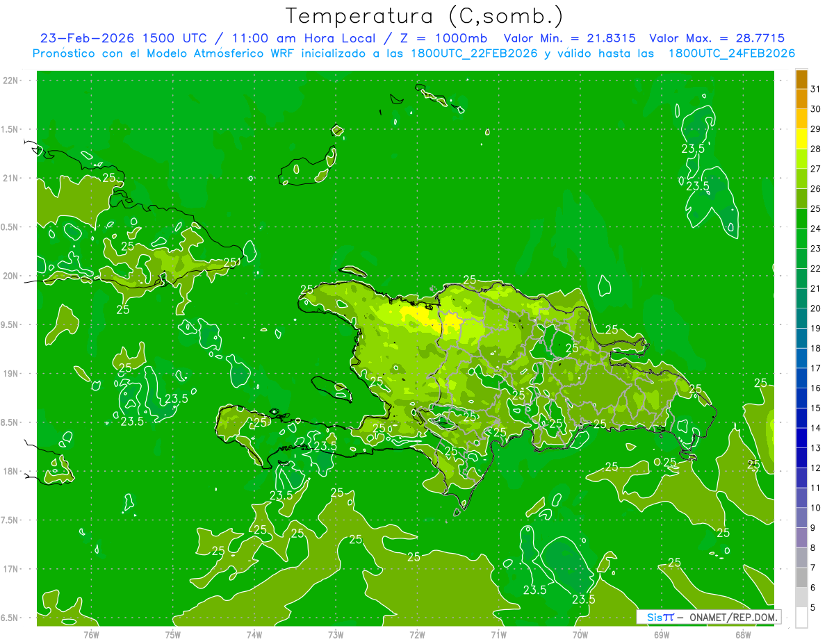Click the 'Valor Min. = 21.8315' text
The image size is (834, 644).
click(569, 39)
